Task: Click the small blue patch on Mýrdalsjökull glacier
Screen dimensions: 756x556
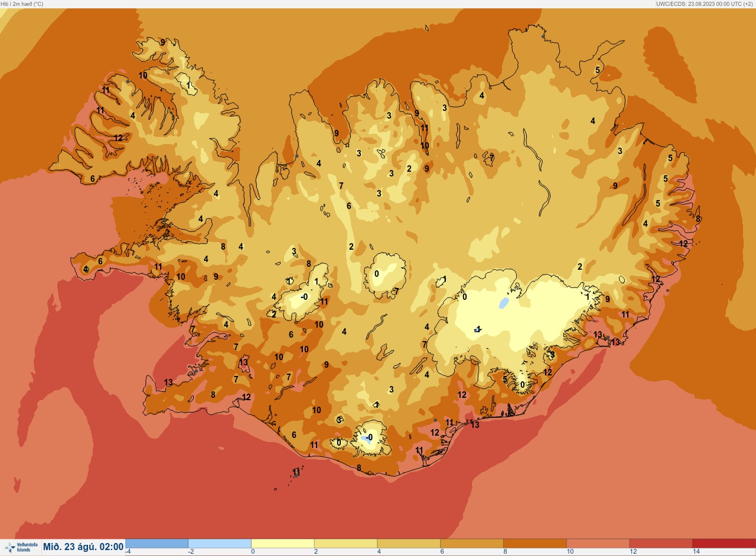Action: coord(367,439)
